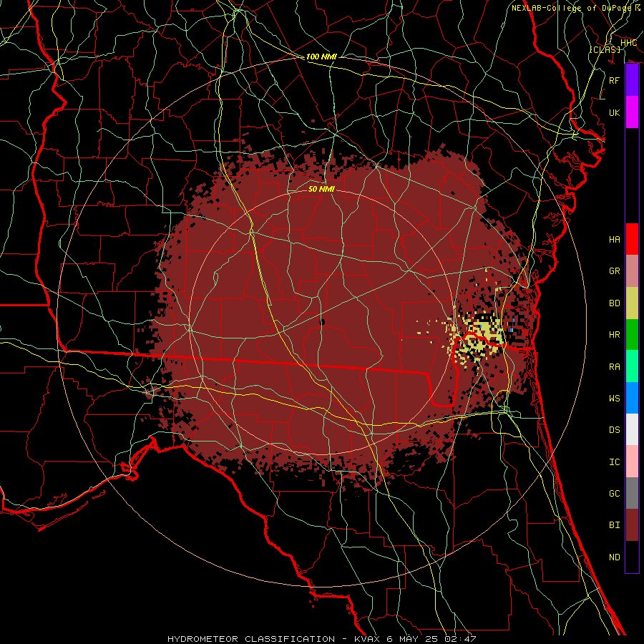Click the 100 NMI range ring label
Image resolution: width=644 pixels, height=644 pixels.
[321, 57]
